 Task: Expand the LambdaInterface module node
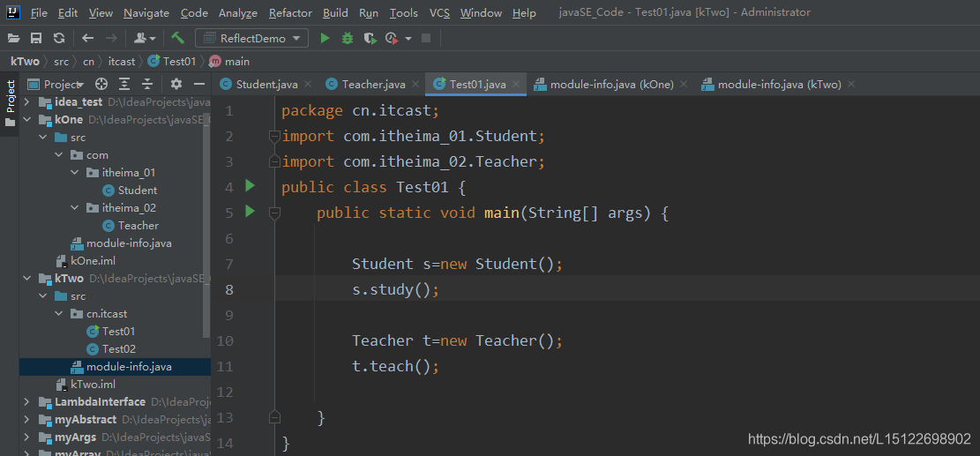click(26, 401)
